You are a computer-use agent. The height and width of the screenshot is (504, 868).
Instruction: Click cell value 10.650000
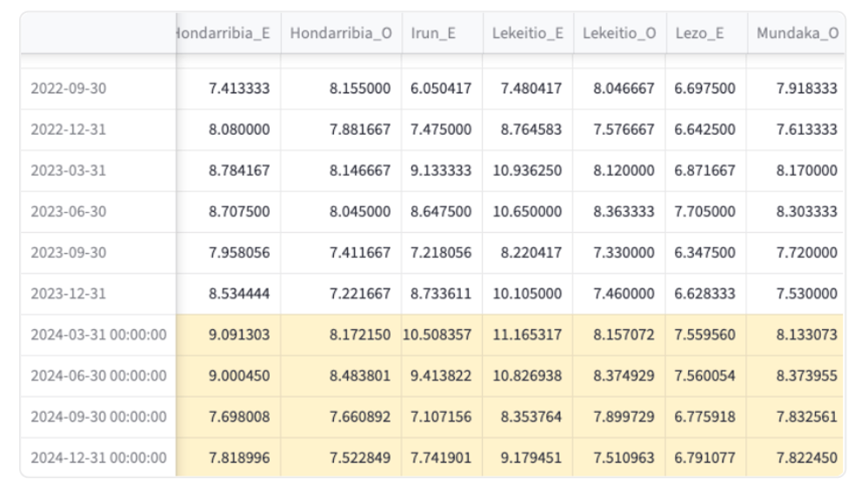click(528, 211)
